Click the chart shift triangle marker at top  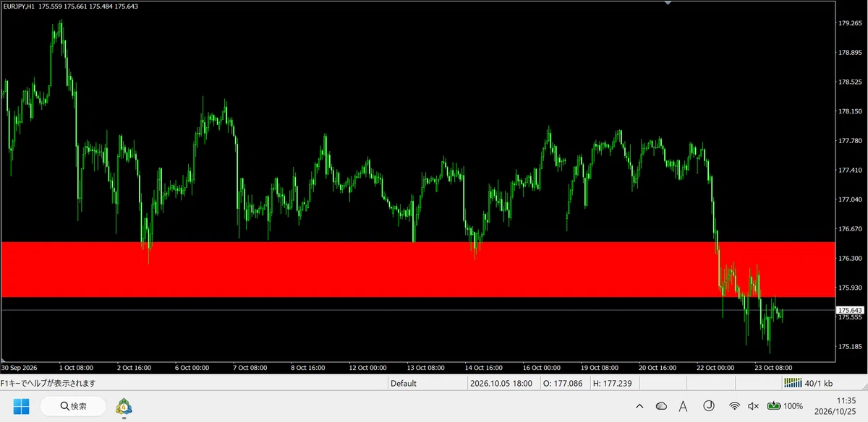click(668, 3)
